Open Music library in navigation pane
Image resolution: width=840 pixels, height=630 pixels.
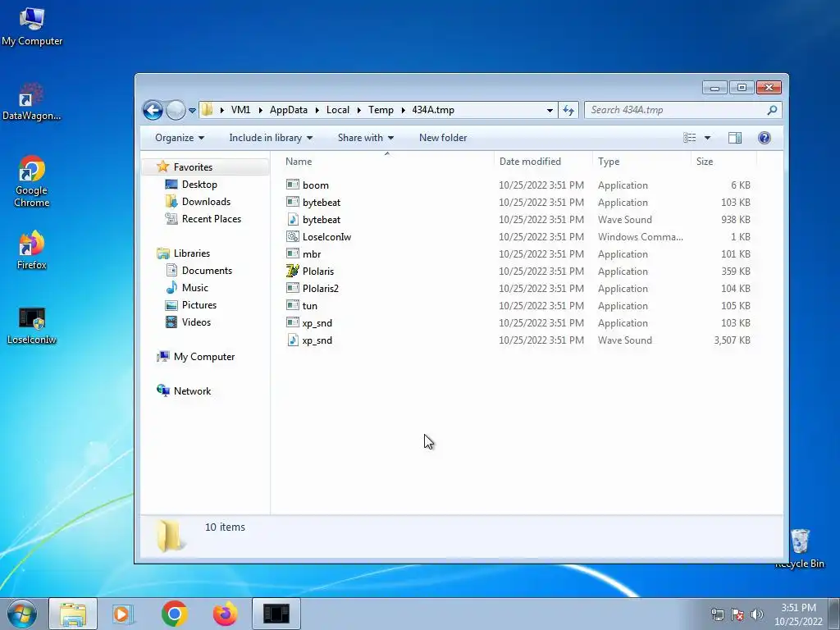point(194,288)
